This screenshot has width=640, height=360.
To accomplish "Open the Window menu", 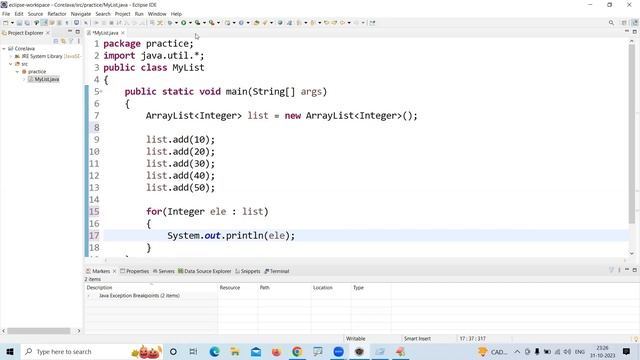I will [157, 14].
